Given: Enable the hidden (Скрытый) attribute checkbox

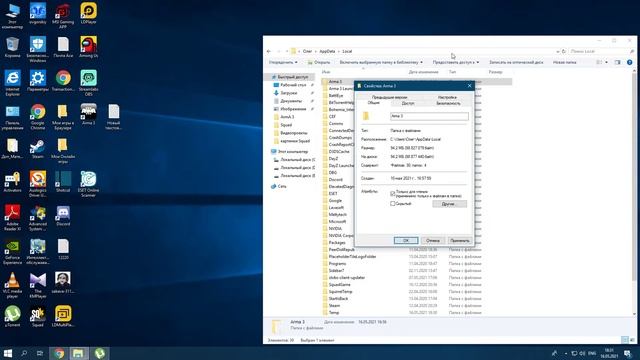Looking at the screenshot, I should [x=393, y=203].
